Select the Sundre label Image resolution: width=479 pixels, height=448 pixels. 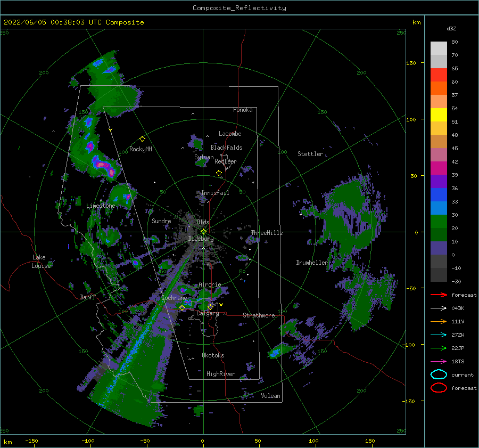pos(161,221)
